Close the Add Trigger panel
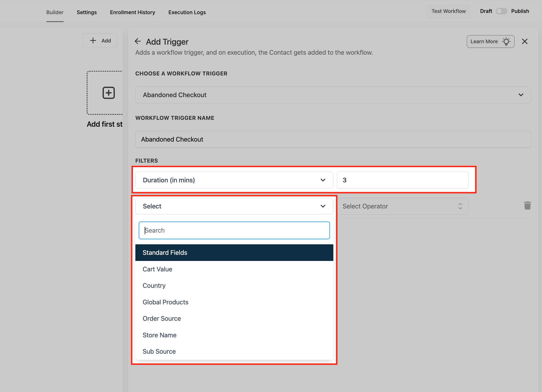Screen dimensions: 542x392 tap(525, 41)
